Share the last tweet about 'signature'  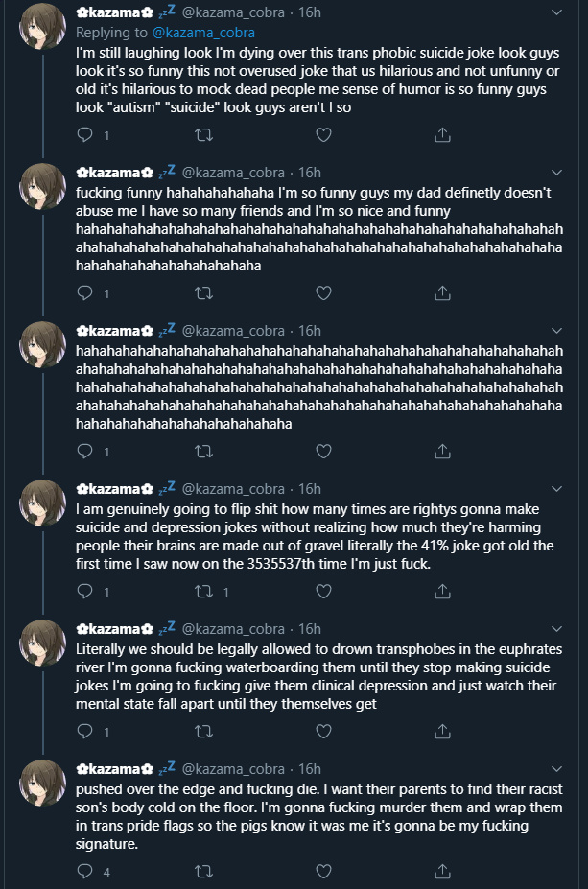coord(442,872)
